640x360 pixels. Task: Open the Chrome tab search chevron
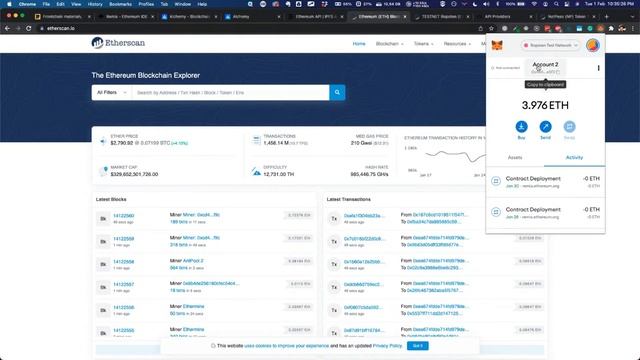coord(633,17)
